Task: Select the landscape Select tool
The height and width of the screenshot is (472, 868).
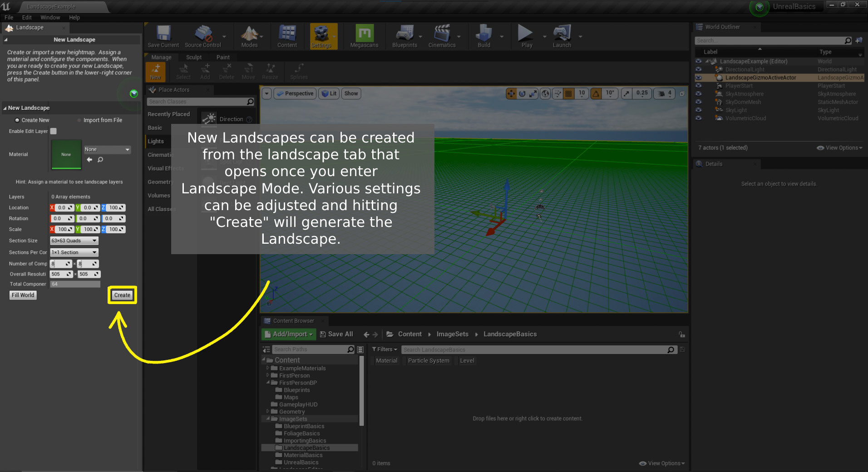Action: pos(183,72)
